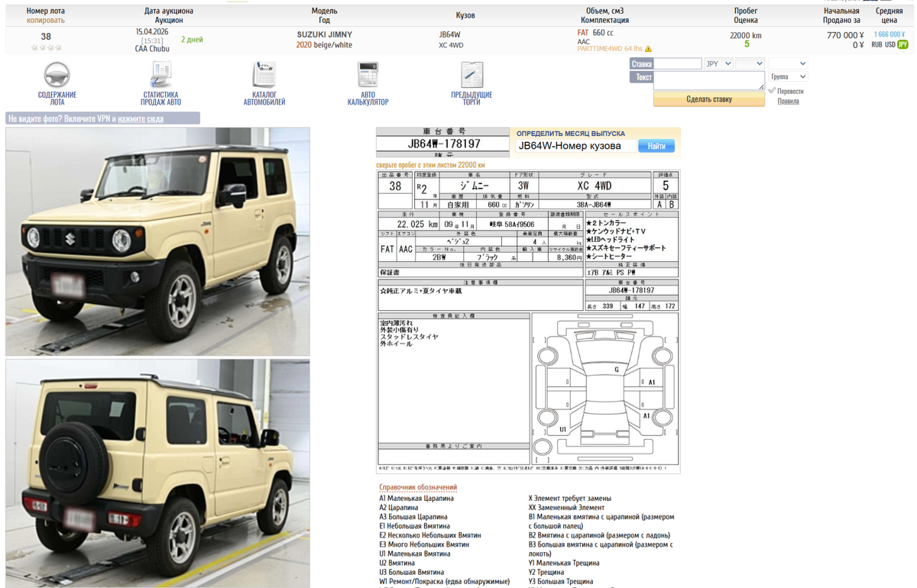
Task: Open the Справочник обозначений link
Action: coord(418,487)
